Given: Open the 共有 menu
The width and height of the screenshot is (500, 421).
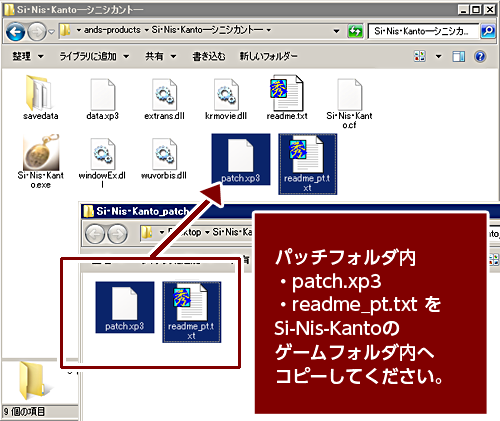Looking at the screenshot, I should [160, 56].
